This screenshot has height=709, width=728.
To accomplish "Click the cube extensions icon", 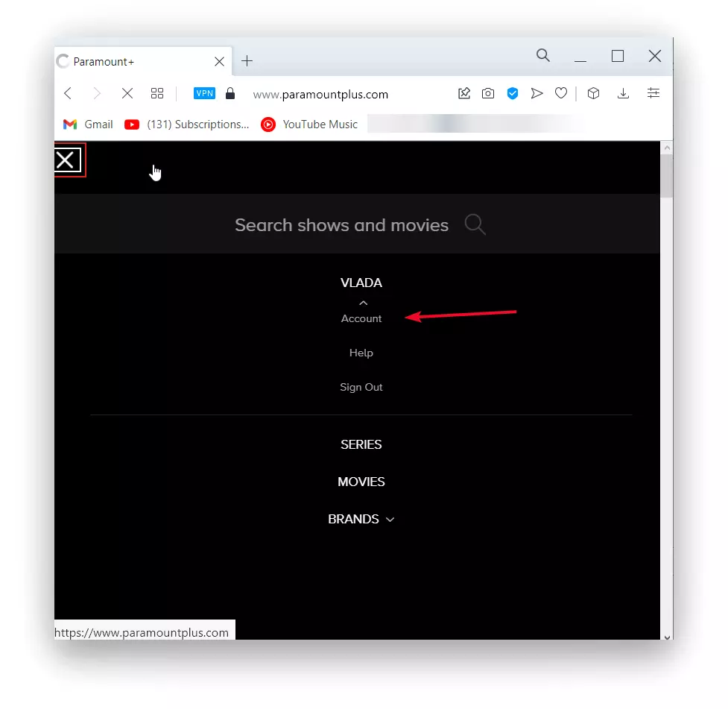I will pyautogui.click(x=593, y=93).
